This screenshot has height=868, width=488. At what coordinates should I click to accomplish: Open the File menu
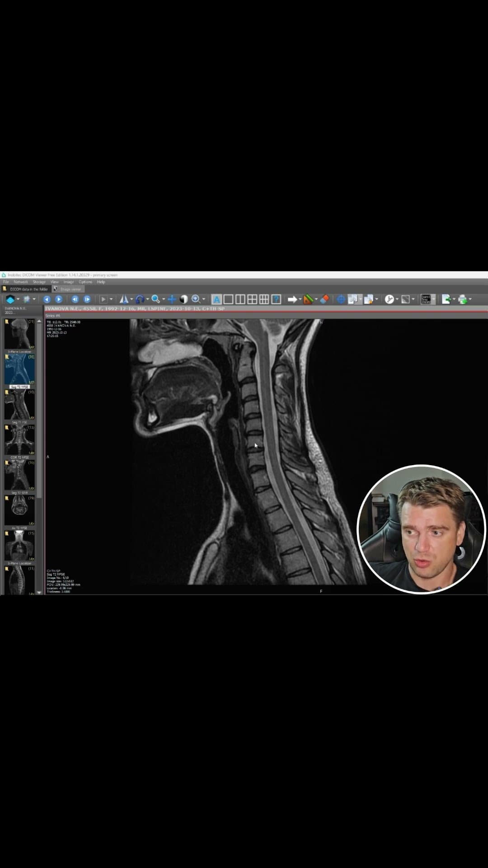click(6, 282)
